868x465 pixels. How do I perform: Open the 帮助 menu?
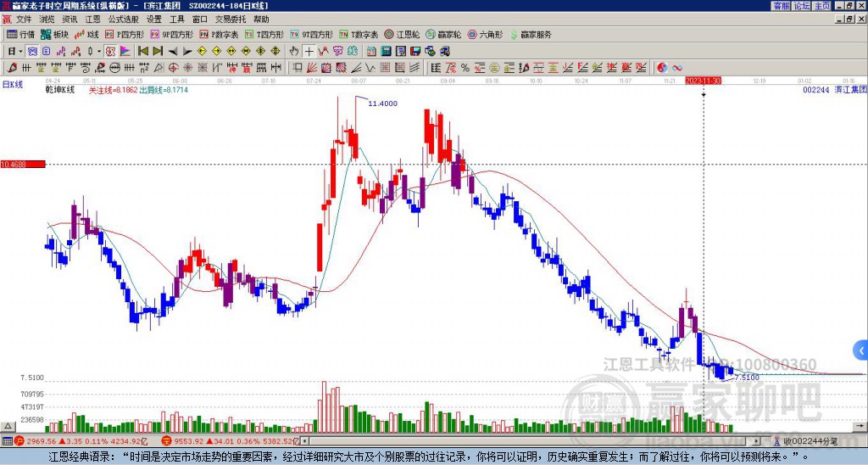[x=261, y=20]
